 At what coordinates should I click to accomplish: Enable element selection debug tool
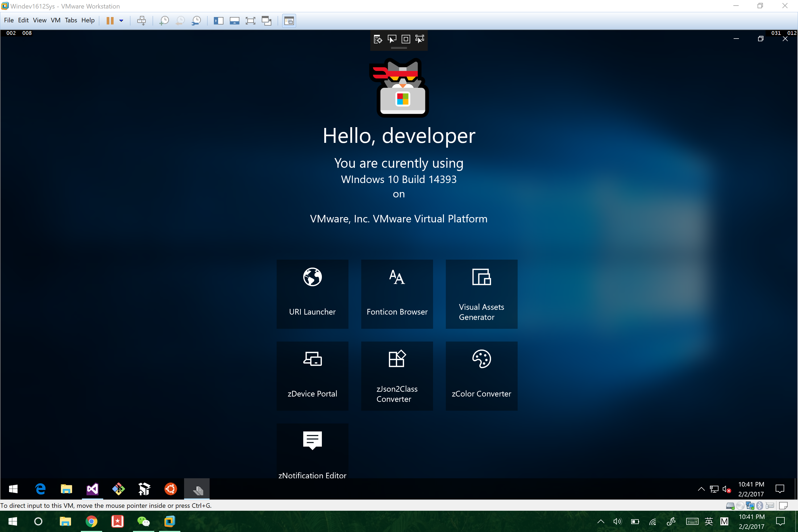click(392, 39)
